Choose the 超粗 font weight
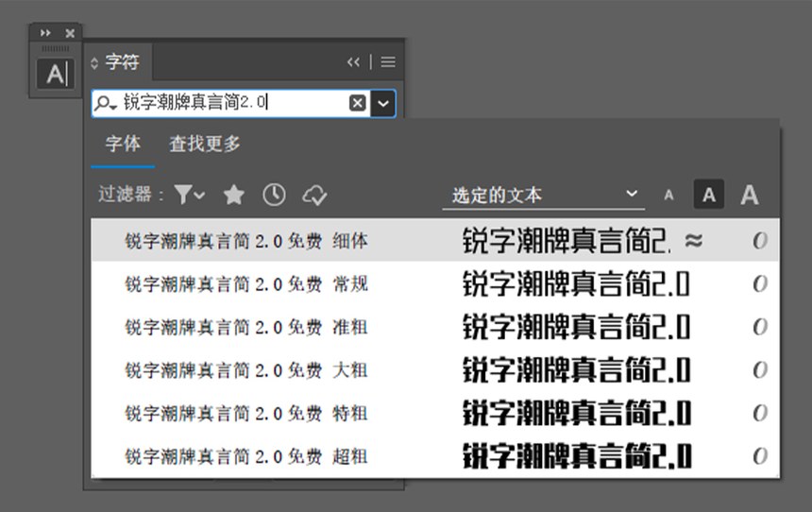The image size is (812, 512). pos(245,457)
